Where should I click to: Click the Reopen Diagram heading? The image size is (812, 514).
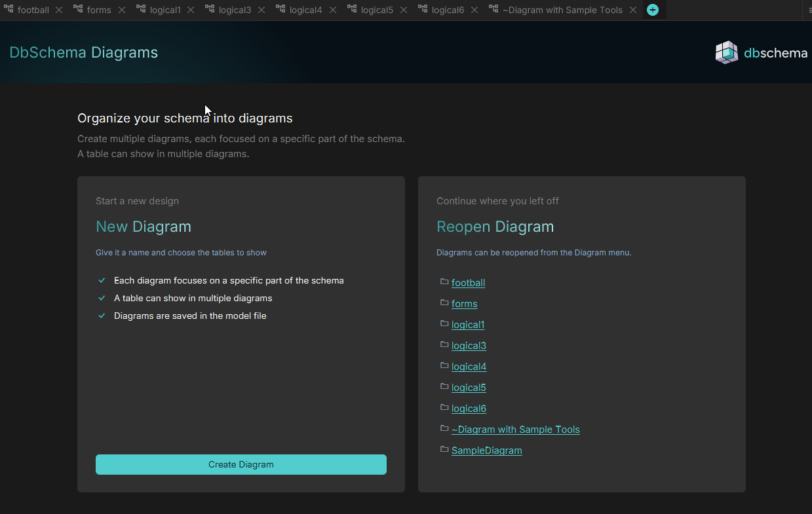(x=495, y=227)
